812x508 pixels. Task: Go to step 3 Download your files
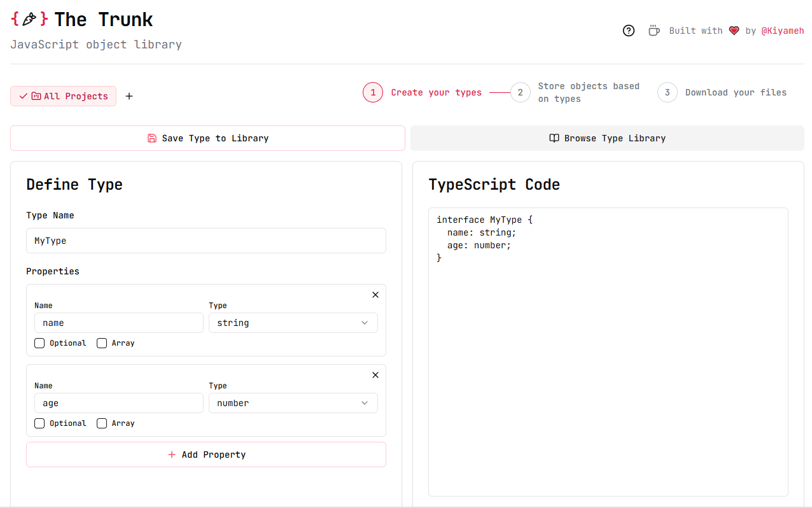coord(722,92)
